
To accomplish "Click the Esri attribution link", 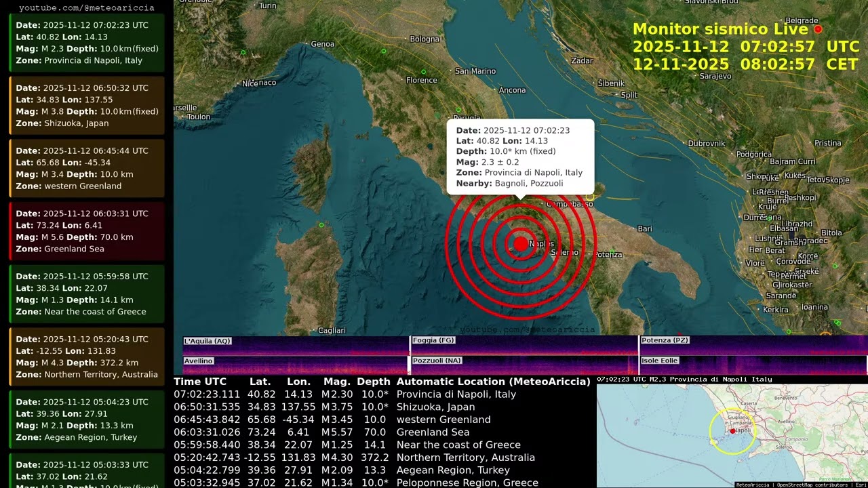I will pos(861,485).
